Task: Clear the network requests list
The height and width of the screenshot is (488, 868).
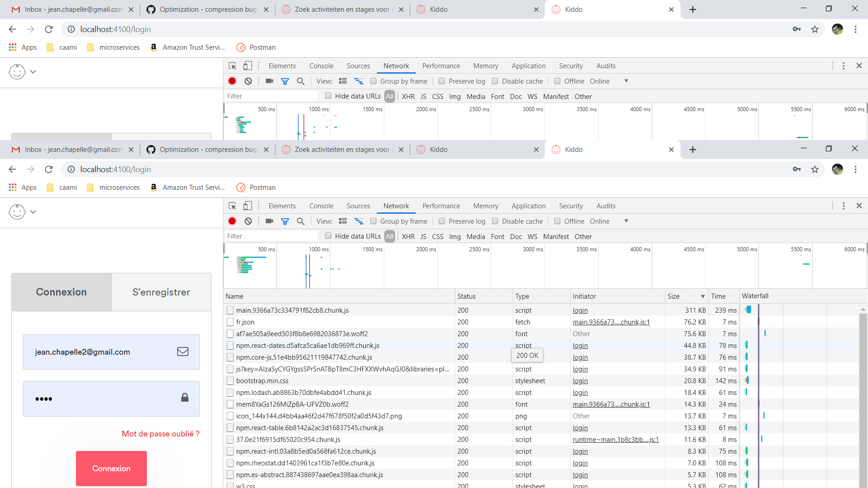Action: [x=248, y=221]
